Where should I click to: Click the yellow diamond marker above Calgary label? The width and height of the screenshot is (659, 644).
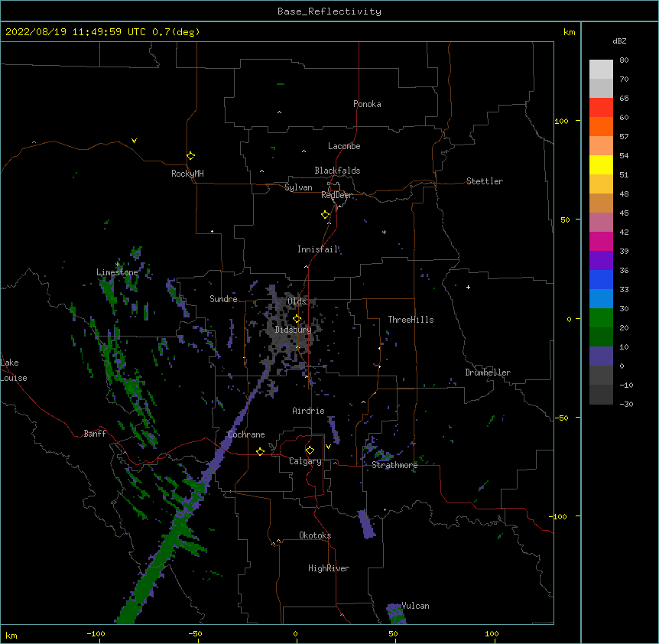[310, 450]
